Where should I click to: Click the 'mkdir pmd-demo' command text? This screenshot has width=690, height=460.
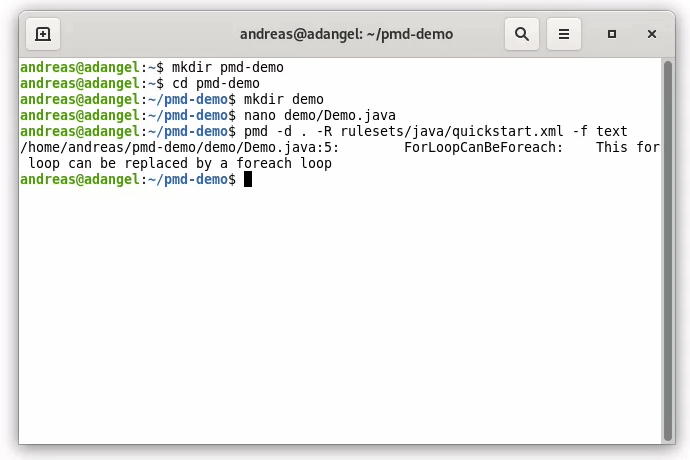(227, 67)
